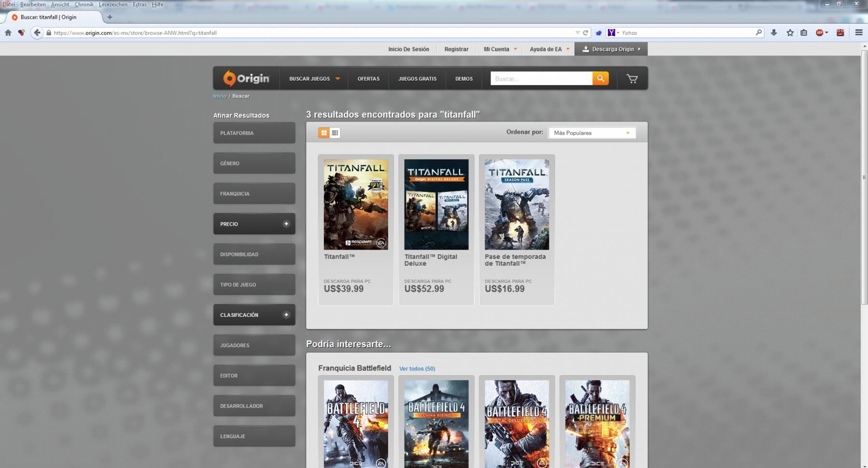Screen dimensions: 868x468
Task: Open PLATAFORMA filter section
Action: tap(254, 133)
